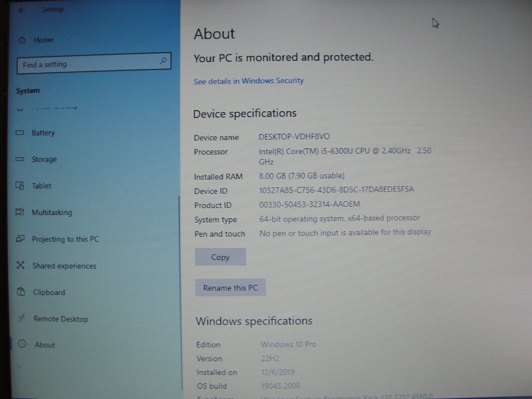Screen dimensions: 532x399
Task: Open Storage settings
Action: click(x=44, y=159)
